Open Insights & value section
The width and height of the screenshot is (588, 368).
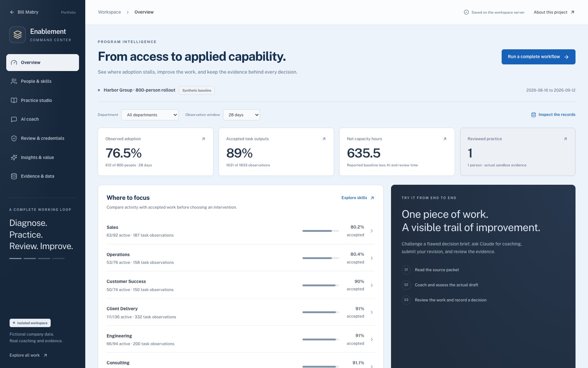coord(43,158)
